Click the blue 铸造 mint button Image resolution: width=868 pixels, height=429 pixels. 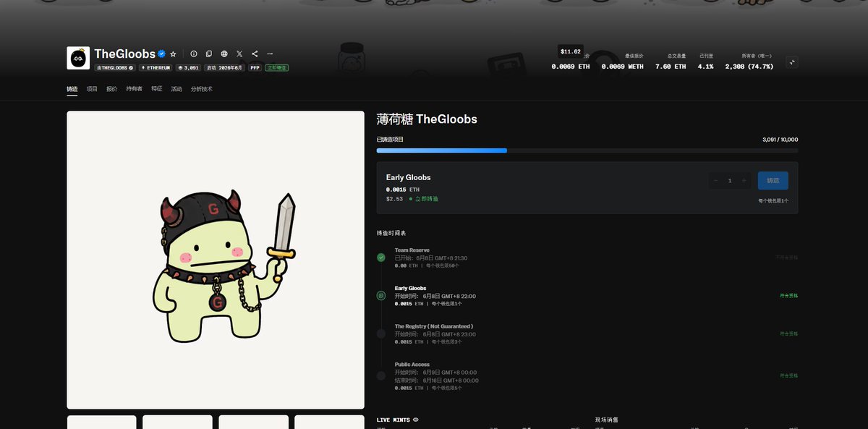coord(773,181)
